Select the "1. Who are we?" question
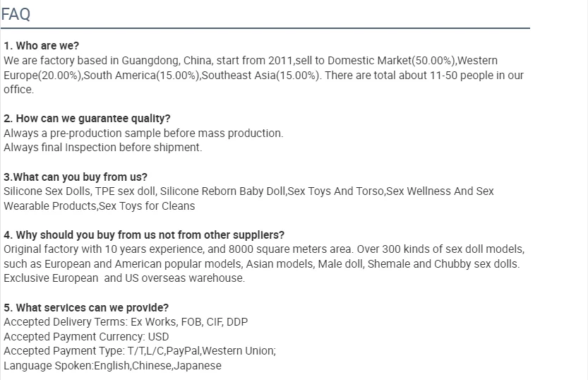Image resolution: width=588 pixels, height=380 pixels. (x=42, y=46)
